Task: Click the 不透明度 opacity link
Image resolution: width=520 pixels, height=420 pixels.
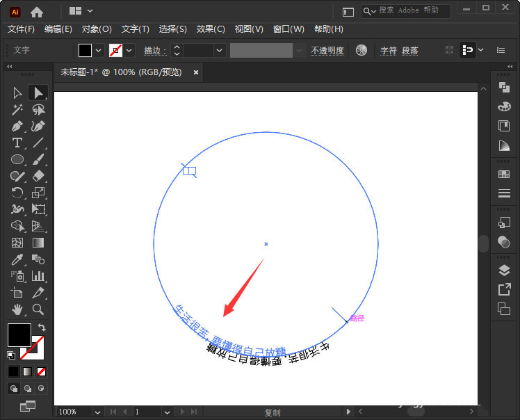Action: [x=327, y=51]
